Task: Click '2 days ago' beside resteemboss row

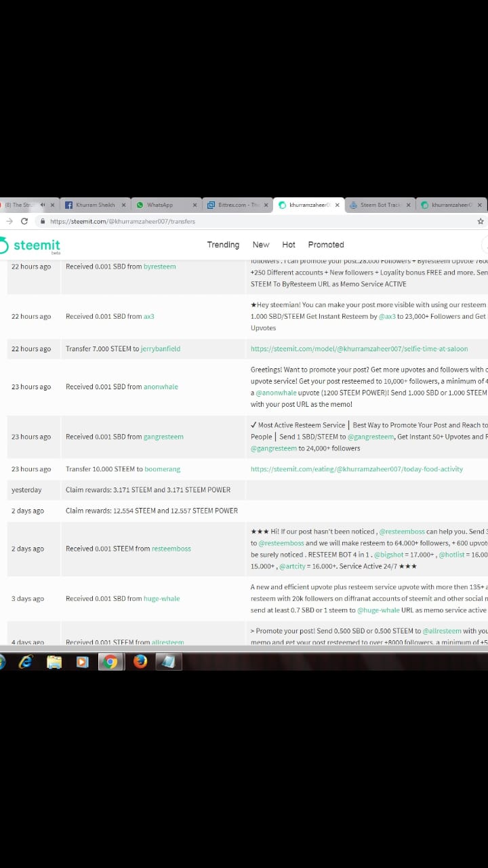Action: pos(28,549)
